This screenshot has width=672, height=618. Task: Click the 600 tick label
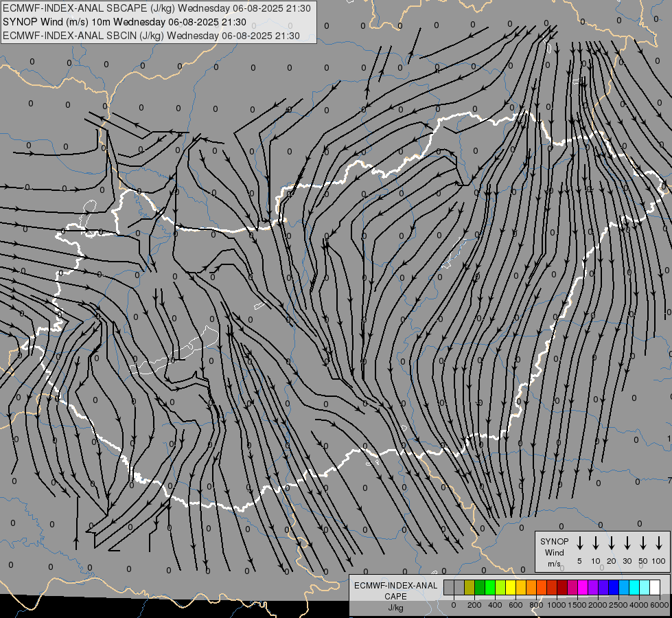coord(515,605)
